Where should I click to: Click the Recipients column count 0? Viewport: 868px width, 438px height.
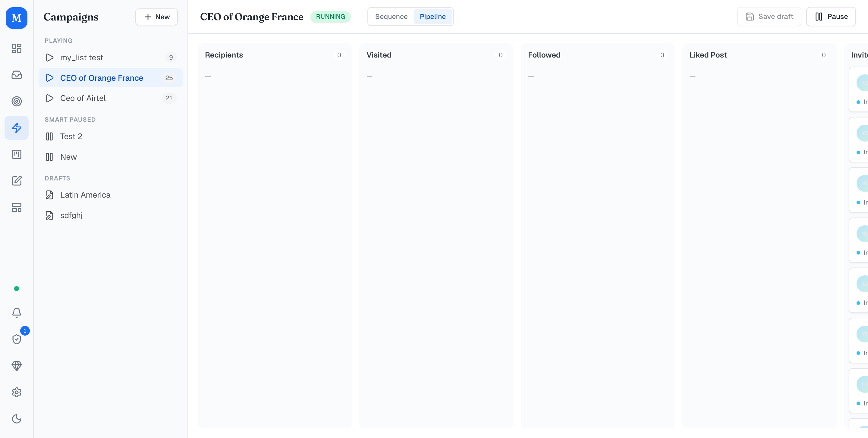coord(339,55)
